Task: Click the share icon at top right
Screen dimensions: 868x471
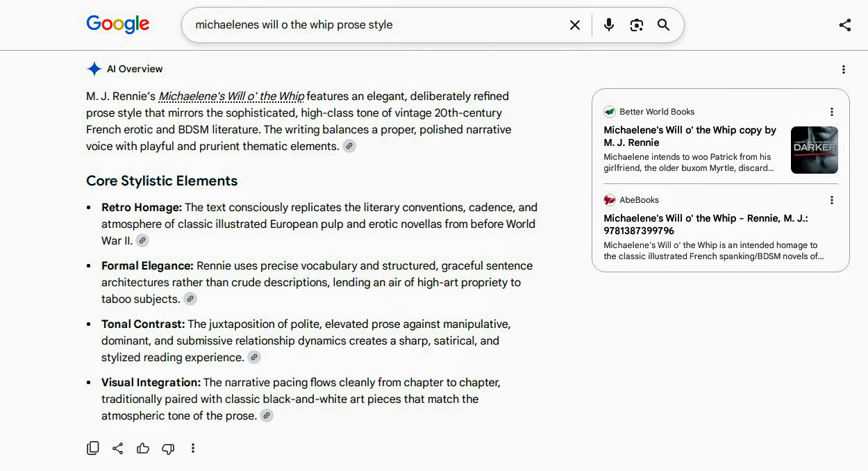Action: pos(844,25)
